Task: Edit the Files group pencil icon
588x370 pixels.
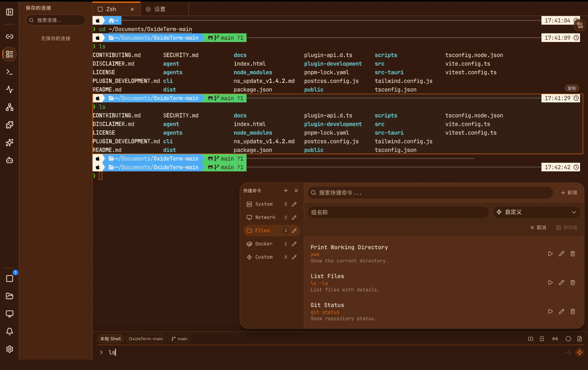Action: click(x=294, y=231)
